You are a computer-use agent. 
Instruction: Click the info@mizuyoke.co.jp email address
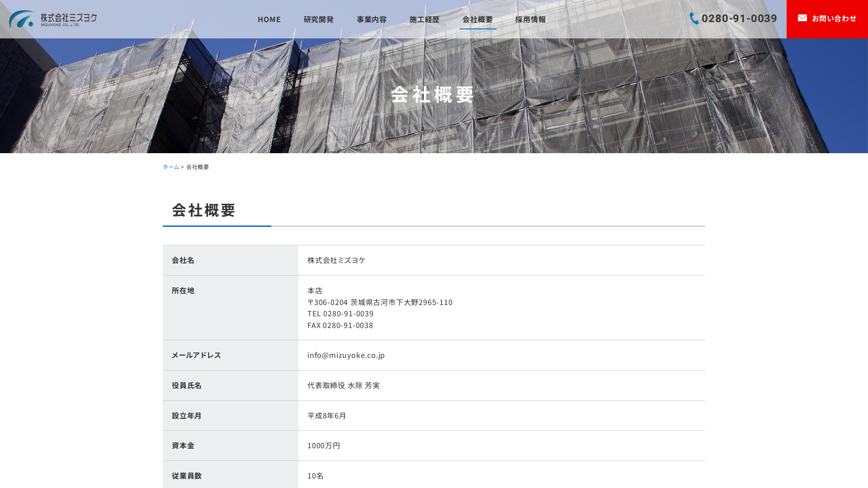346,355
